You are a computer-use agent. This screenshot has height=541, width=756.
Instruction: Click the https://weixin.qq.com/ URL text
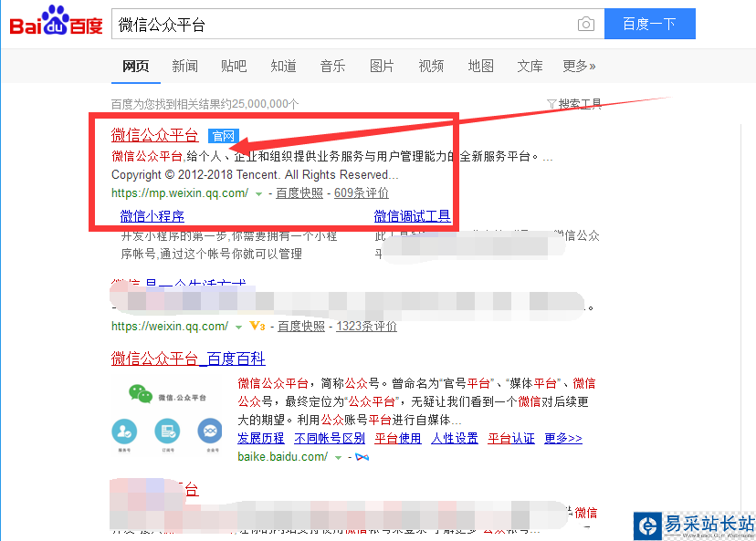[x=170, y=327]
